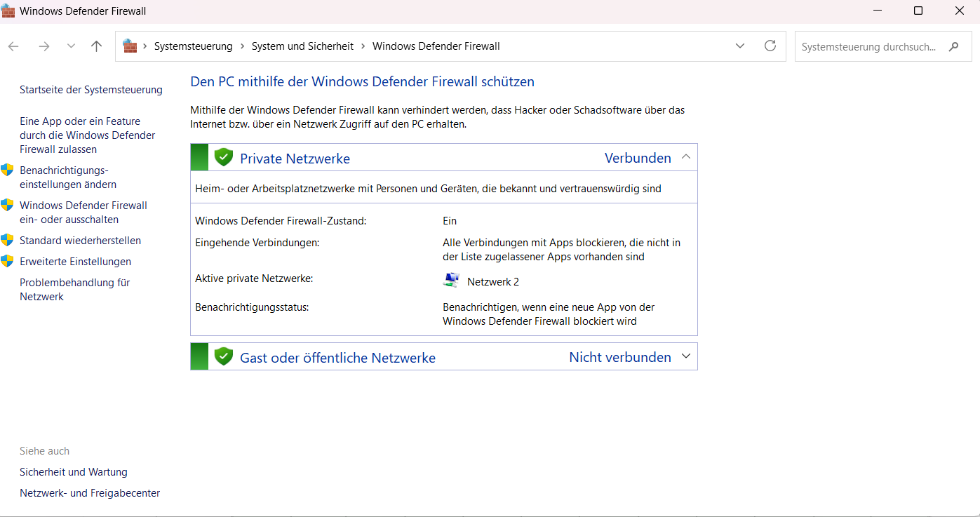Open Erweiterte Einstellungen
The height and width of the screenshot is (517, 980).
[75, 262]
